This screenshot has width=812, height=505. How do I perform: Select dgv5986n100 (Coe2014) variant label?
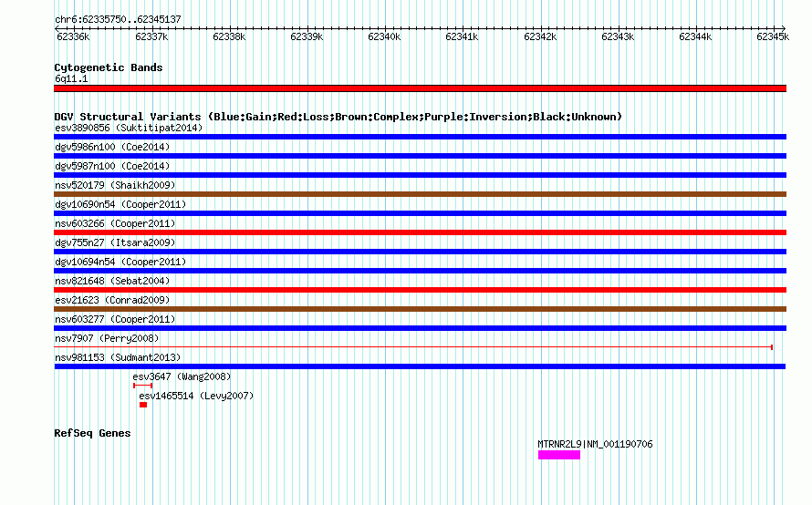[x=112, y=147]
